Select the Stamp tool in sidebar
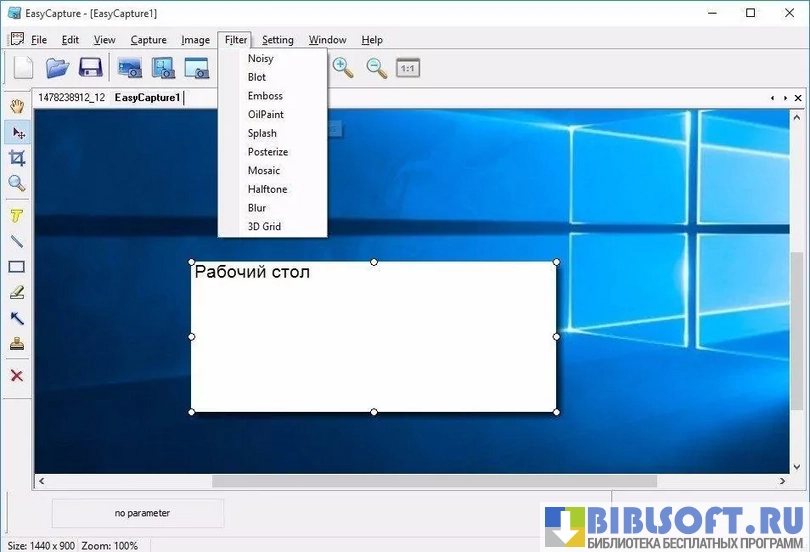This screenshot has height=552, width=810. (x=17, y=345)
